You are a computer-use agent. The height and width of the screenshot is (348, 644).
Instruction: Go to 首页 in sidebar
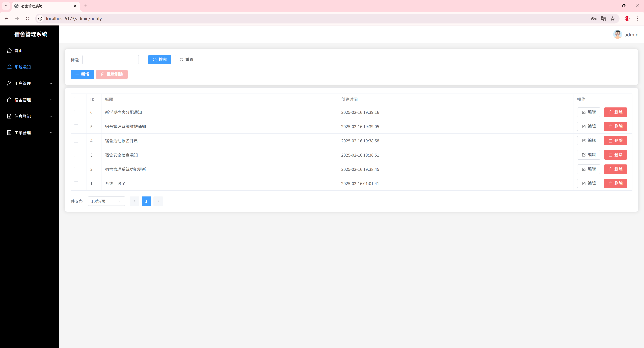pyautogui.click(x=18, y=50)
